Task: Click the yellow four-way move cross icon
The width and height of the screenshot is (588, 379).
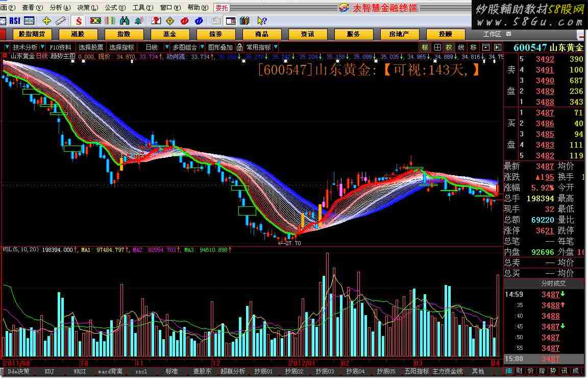Action: 46,20
